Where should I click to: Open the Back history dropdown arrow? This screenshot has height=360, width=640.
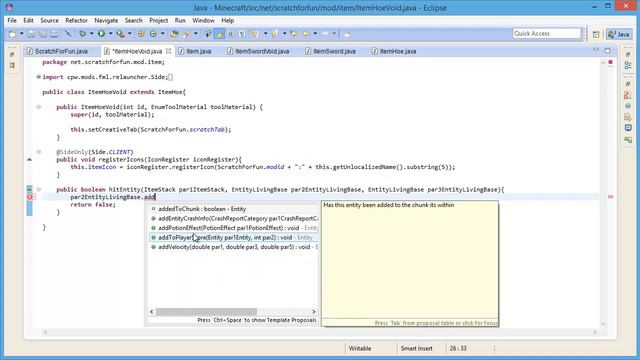click(315, 34)
